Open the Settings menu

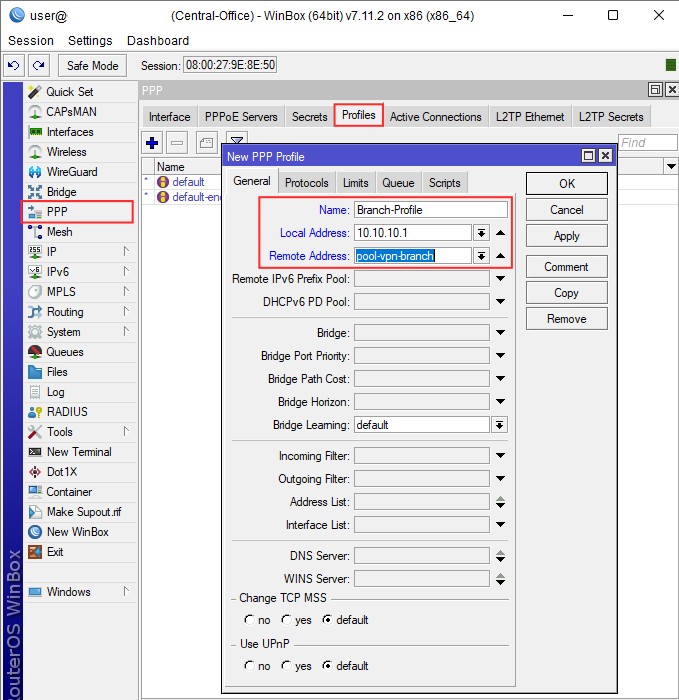90,41
